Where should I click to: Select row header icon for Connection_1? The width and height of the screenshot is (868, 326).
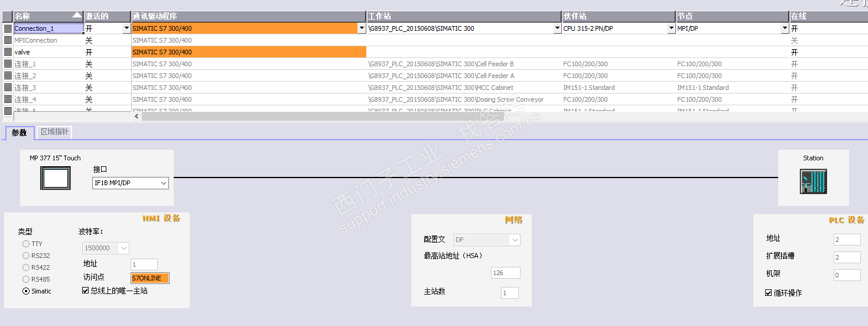(8, 28)
